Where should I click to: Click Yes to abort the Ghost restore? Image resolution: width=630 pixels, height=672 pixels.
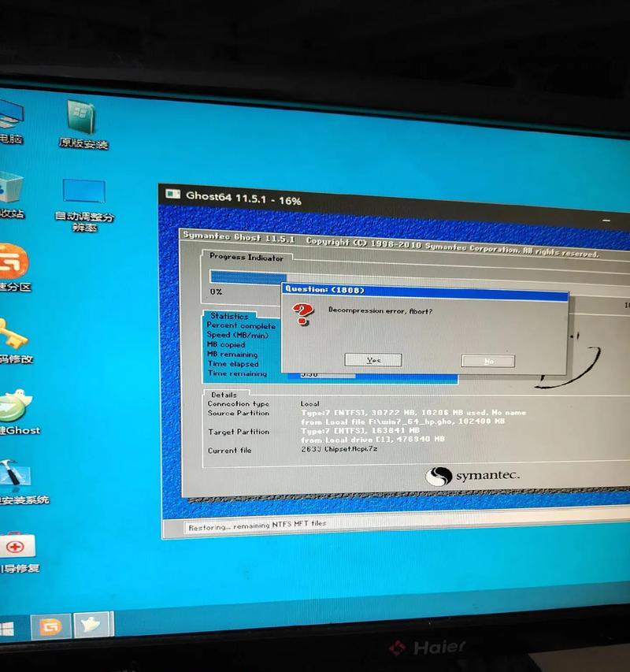(x=373, y=360)
